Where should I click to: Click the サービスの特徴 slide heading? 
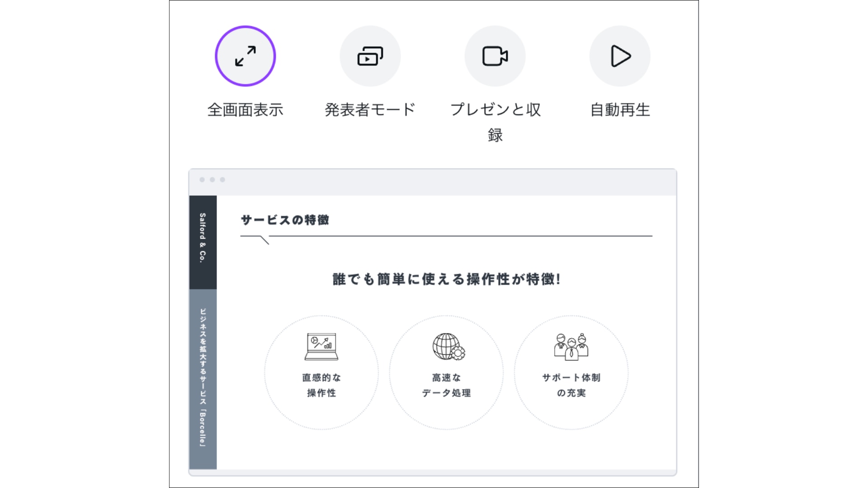tap(285, 220)
